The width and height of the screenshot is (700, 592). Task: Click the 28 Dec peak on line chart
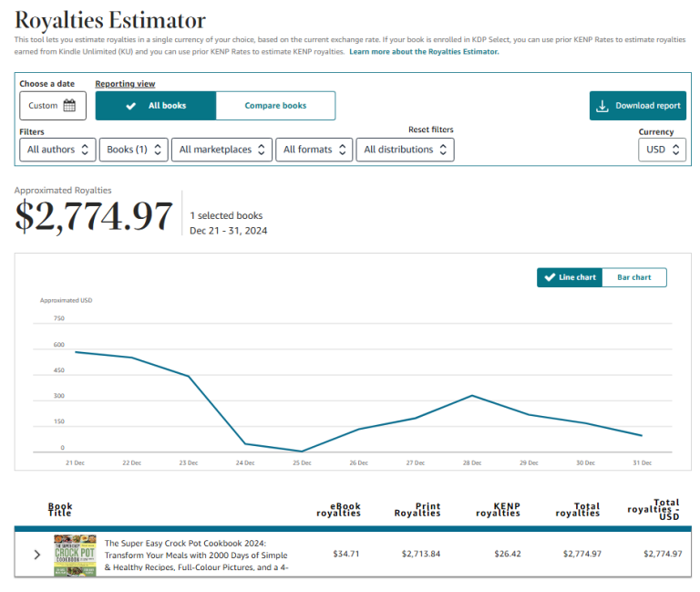[x=471, y=395]
